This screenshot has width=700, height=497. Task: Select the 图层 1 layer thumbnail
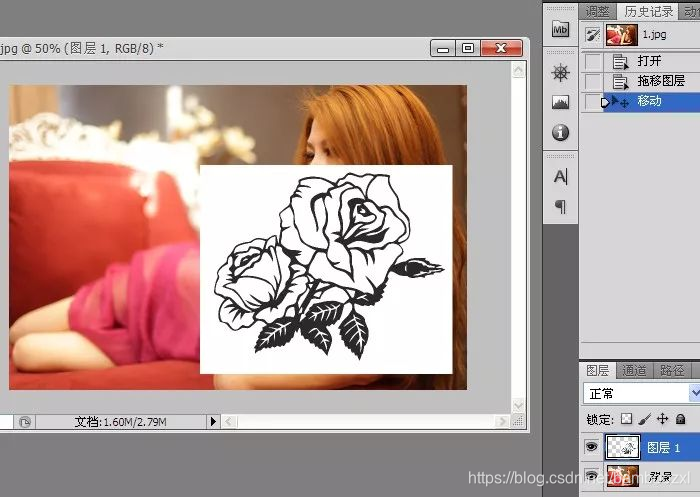(x=623, y=447)
